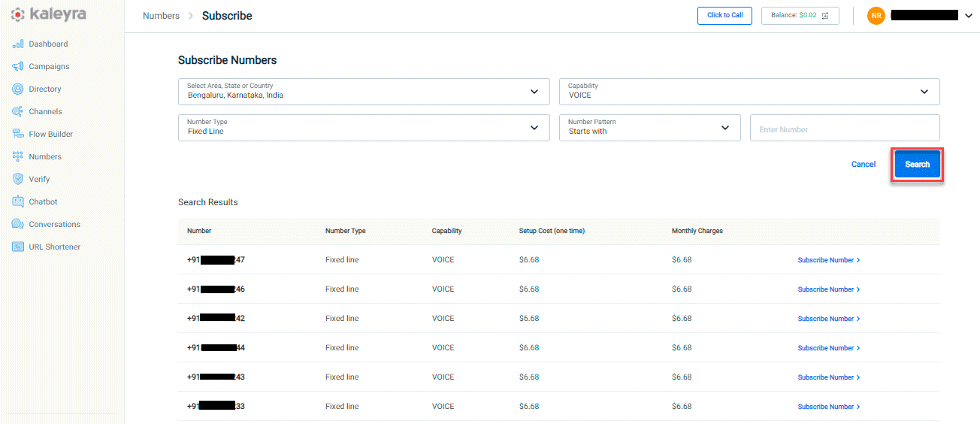
Task: Click the Setup Cost (one time) header
Action: (x=552, y=231)
